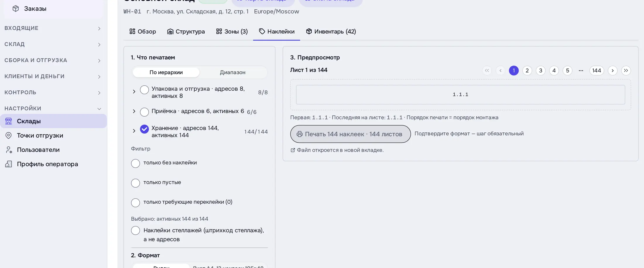Collapse the НАСТРОЙКИ sidebar section

[53, 108]
